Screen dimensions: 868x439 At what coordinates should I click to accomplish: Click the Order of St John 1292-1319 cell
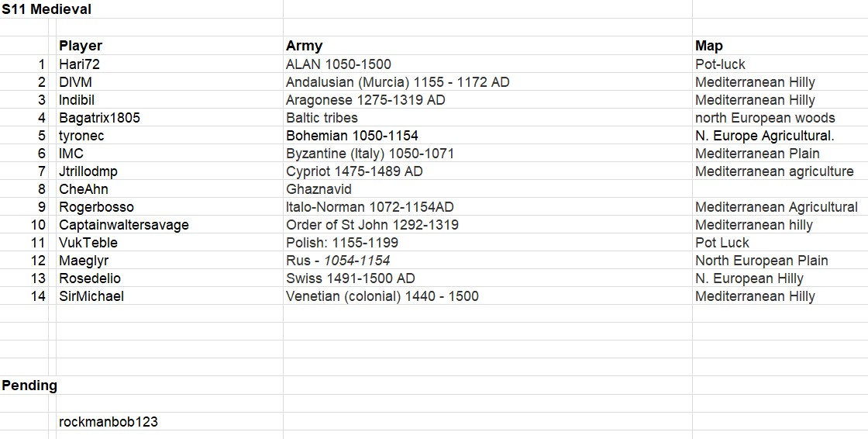[487, 224]
